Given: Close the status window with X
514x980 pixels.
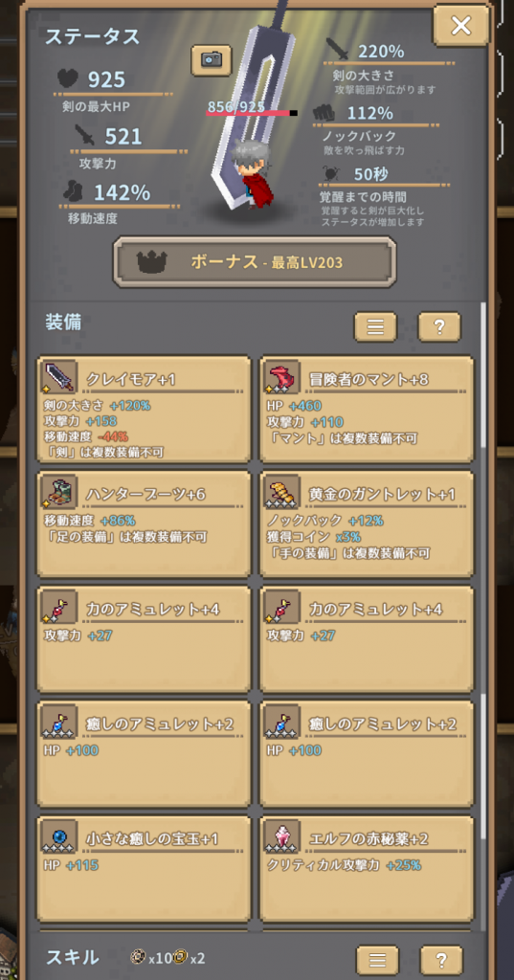Looking at the screenshot, I should coord(461,26).
